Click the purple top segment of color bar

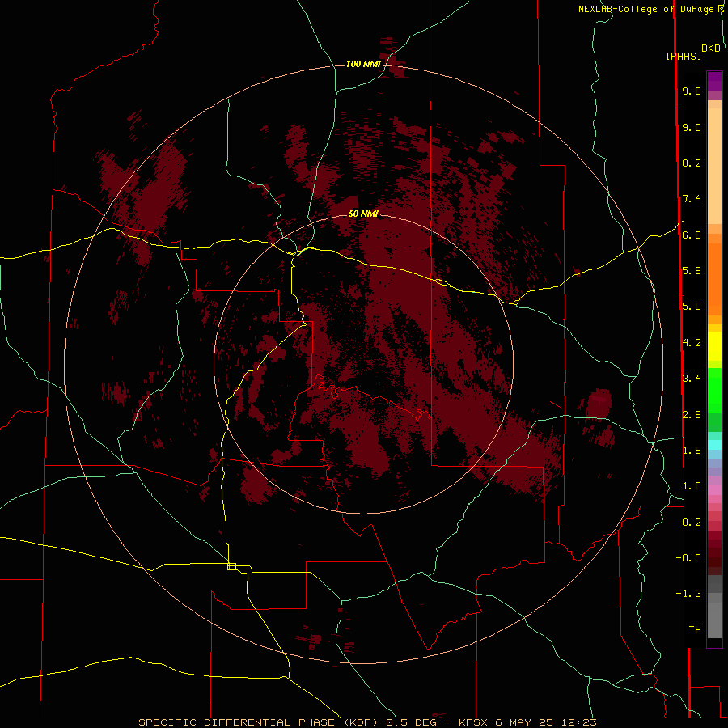714,81
